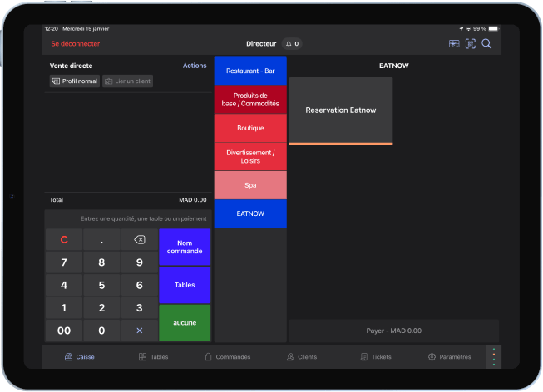Tap the barcode scanner icon
Image resolution: width=543 pixels, height=392 pixels.
point(471,44)
